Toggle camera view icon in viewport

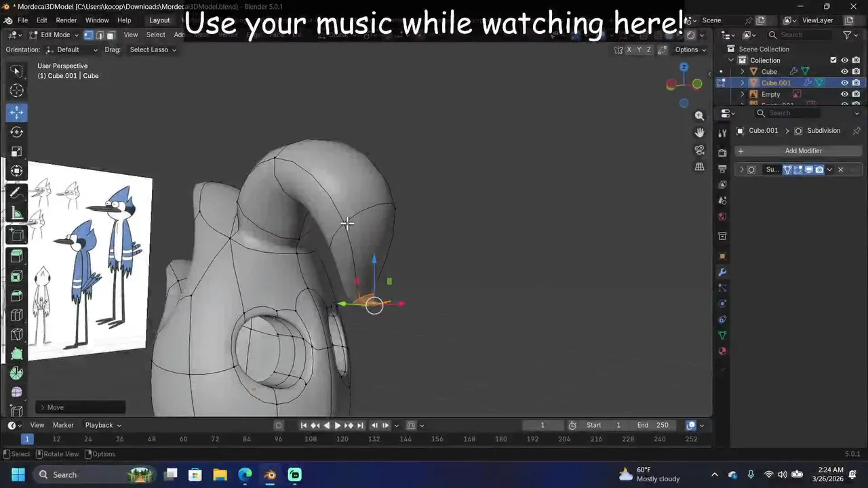pos(700,150)
